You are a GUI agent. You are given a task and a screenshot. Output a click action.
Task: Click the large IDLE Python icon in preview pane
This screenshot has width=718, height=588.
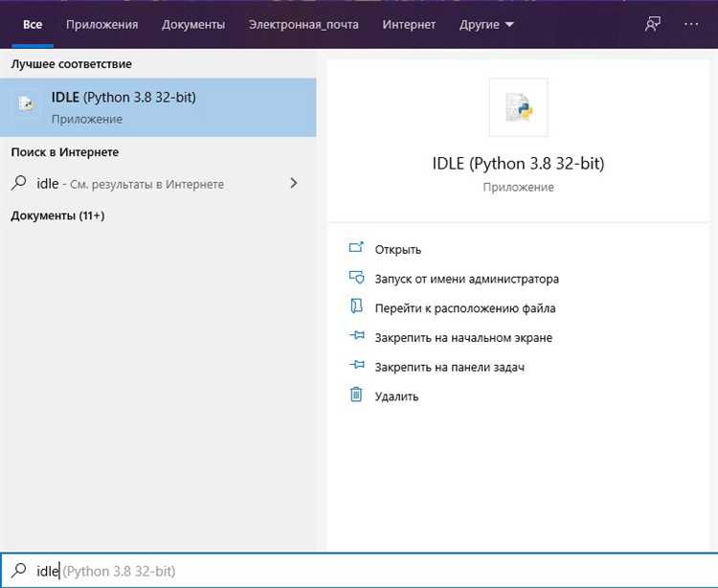(x=518, y=107)
